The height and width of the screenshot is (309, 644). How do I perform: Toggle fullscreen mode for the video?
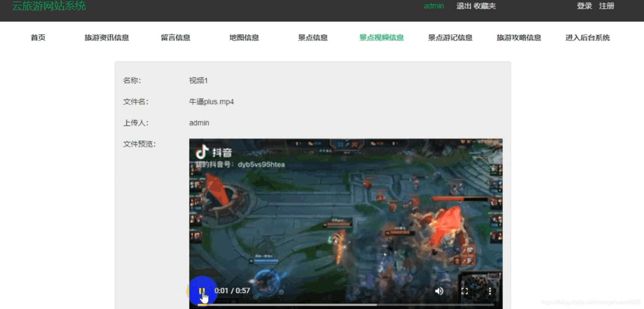click(x=465, y=291)
